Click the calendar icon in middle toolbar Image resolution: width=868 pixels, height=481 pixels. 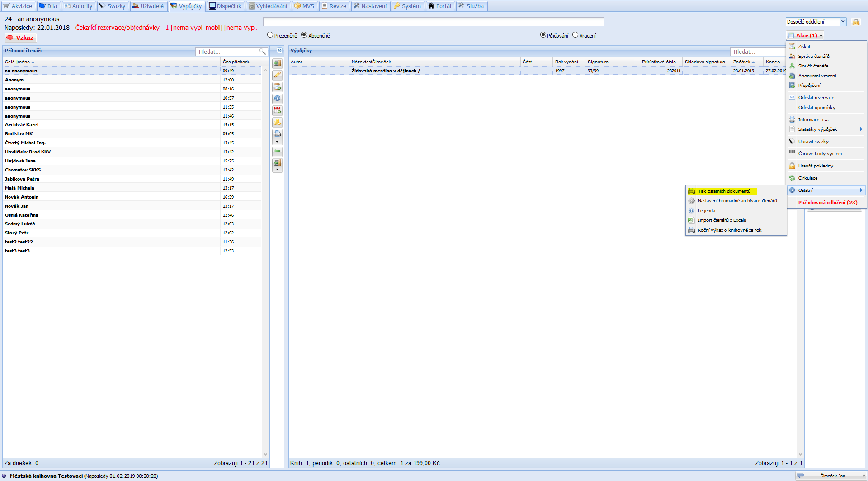pos(277,110)
